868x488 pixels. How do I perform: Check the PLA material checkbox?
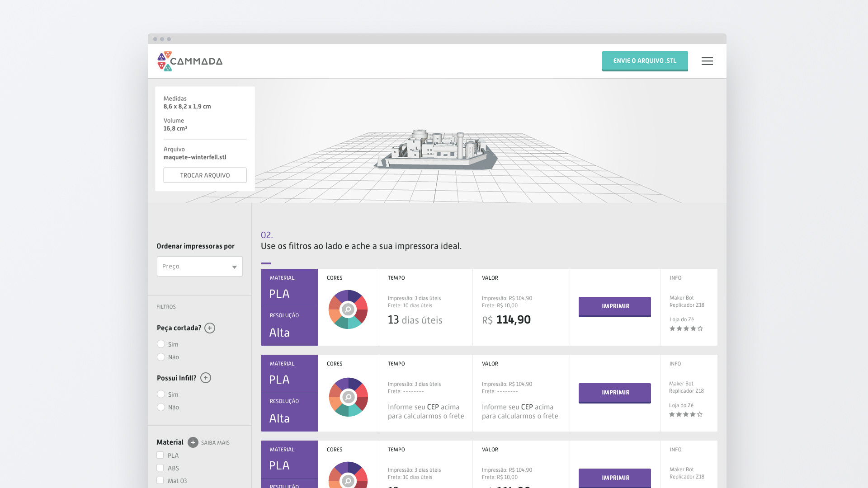160,455
